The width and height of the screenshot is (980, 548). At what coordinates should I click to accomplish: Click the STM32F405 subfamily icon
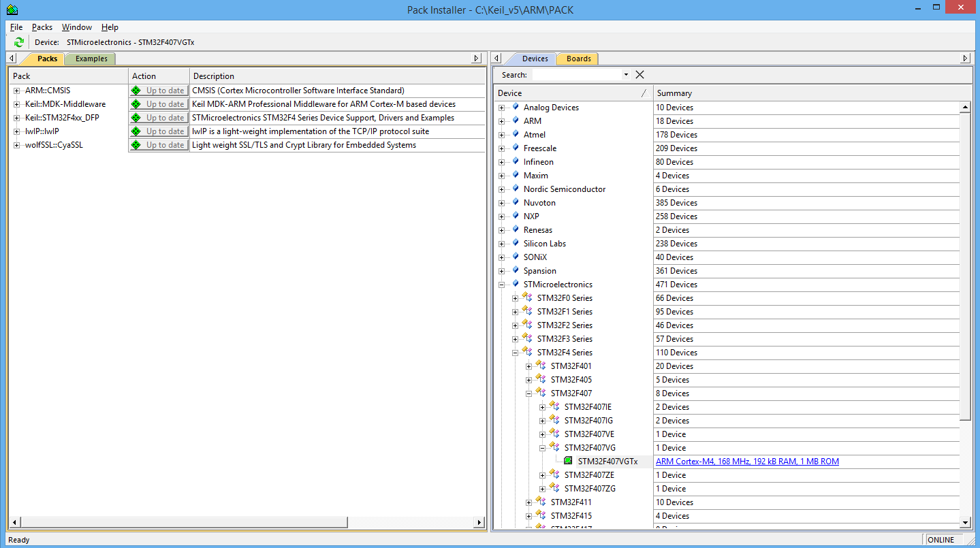click(541, 379)
